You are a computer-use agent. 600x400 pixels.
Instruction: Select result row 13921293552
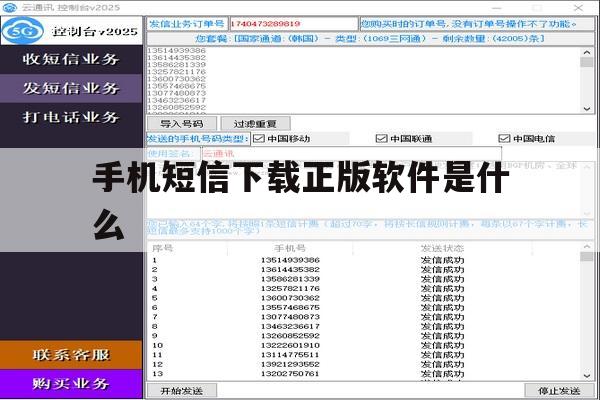pyautogui.click(x=364, y=364)
